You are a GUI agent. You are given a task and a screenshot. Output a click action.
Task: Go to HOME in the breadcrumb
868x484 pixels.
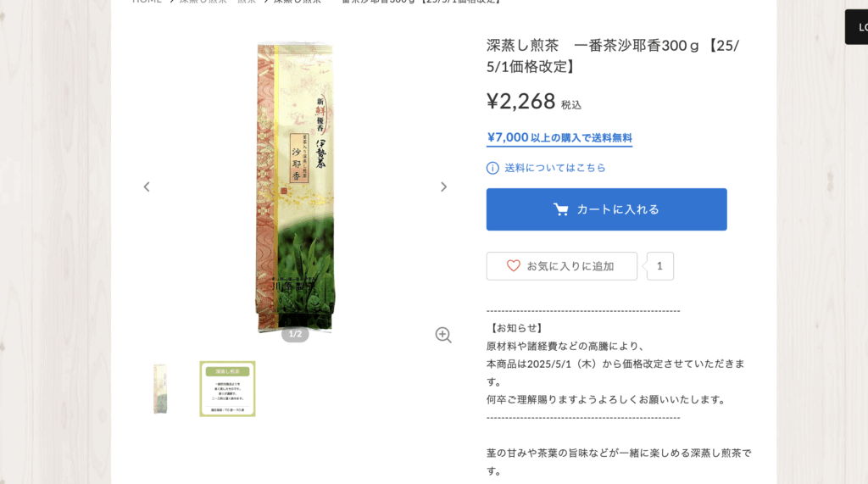[x=147, y=1]
